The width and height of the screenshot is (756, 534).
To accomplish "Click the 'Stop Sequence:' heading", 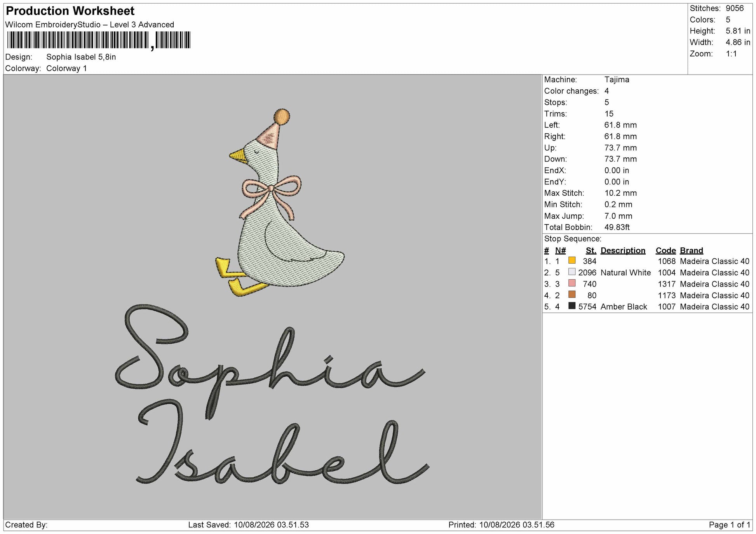I will pyautogui.click(x=573, y=239).
